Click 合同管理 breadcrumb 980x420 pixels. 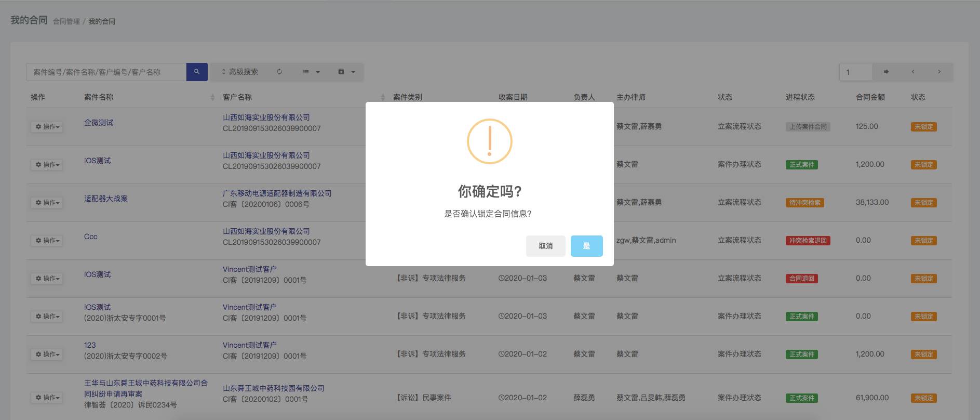coord(66,21)
